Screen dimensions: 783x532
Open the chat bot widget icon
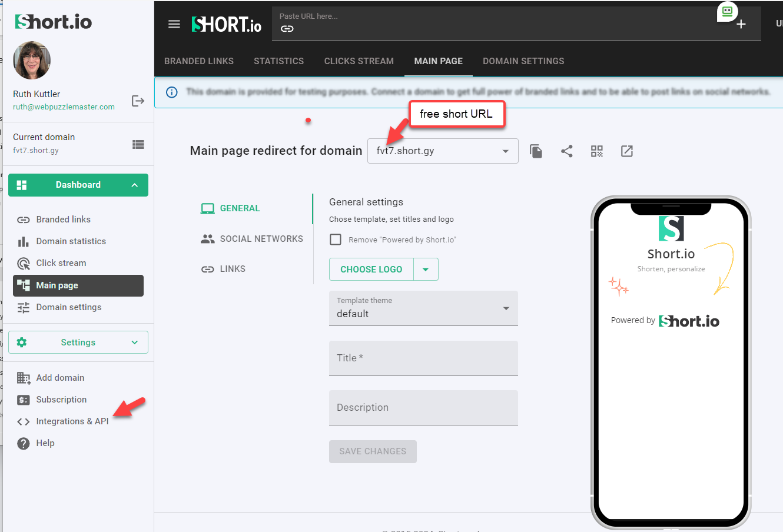728,11
